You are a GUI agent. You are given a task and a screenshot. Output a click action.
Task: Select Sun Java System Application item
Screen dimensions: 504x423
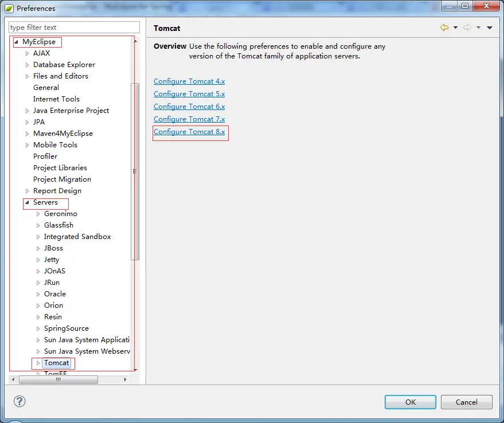(x=87, y=340)
